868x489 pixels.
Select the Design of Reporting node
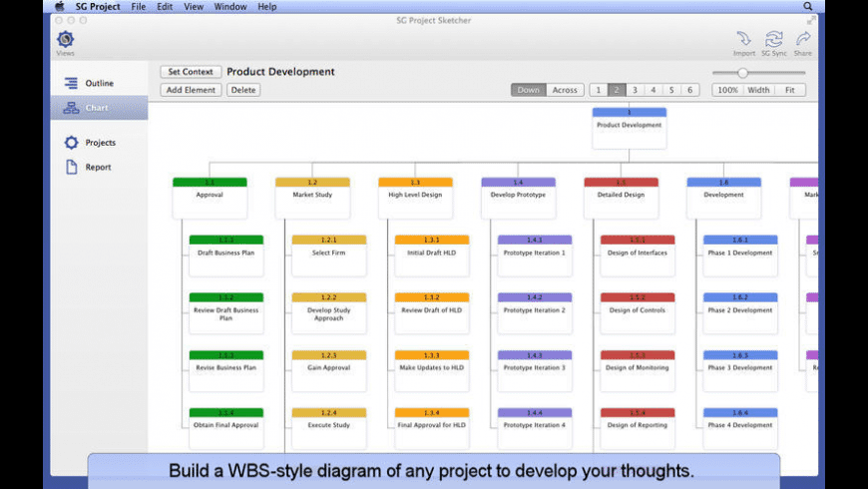coord(638,428)
